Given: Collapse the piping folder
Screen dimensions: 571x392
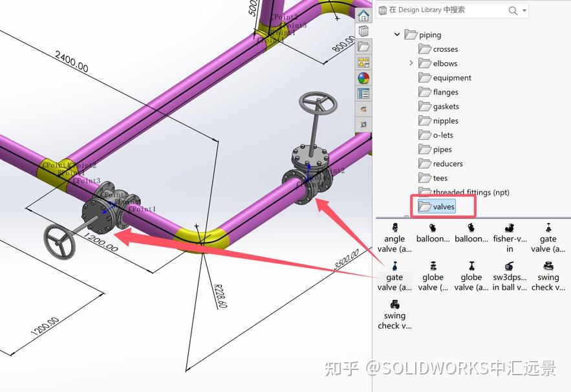Looking at the screenshot, I should tap(397, 34).
